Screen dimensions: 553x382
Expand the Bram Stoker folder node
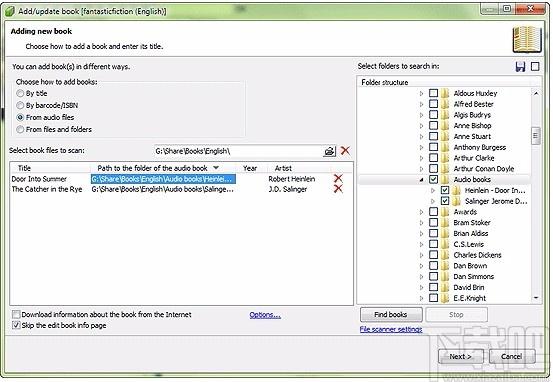[x=421, y=223]
